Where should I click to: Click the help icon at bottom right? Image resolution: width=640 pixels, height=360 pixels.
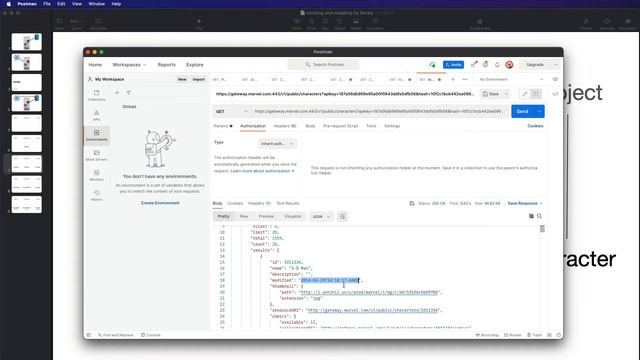(x=558, y=335)
